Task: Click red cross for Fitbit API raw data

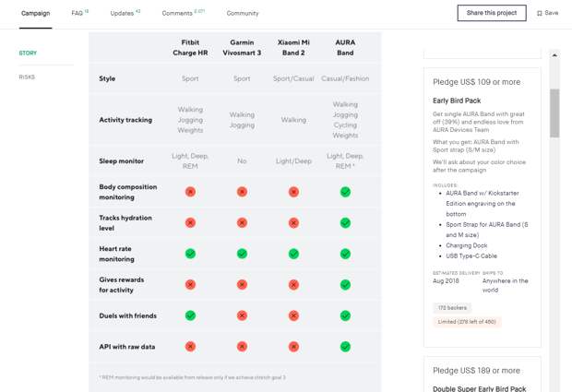Action: (x=190, y=347)
